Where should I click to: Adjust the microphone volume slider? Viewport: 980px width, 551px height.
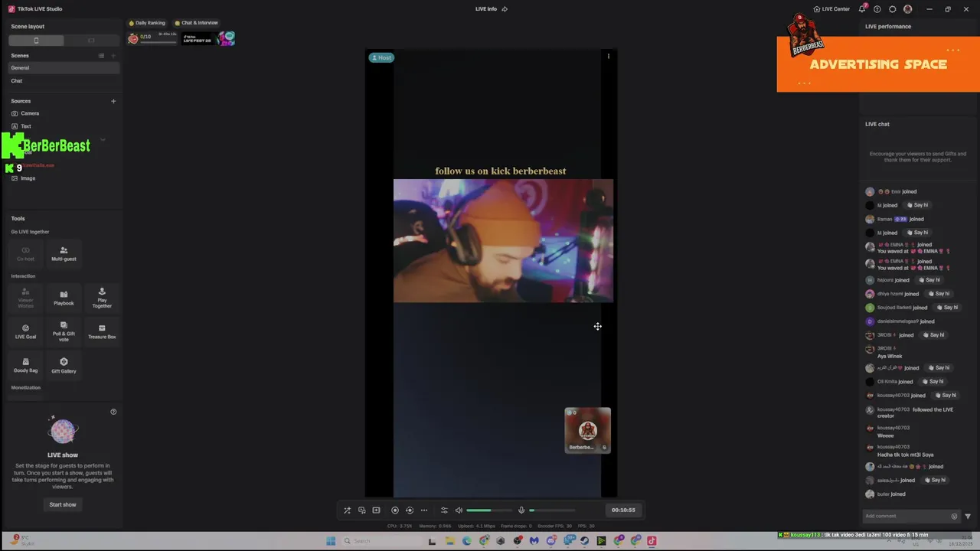[x=552, y=510]
